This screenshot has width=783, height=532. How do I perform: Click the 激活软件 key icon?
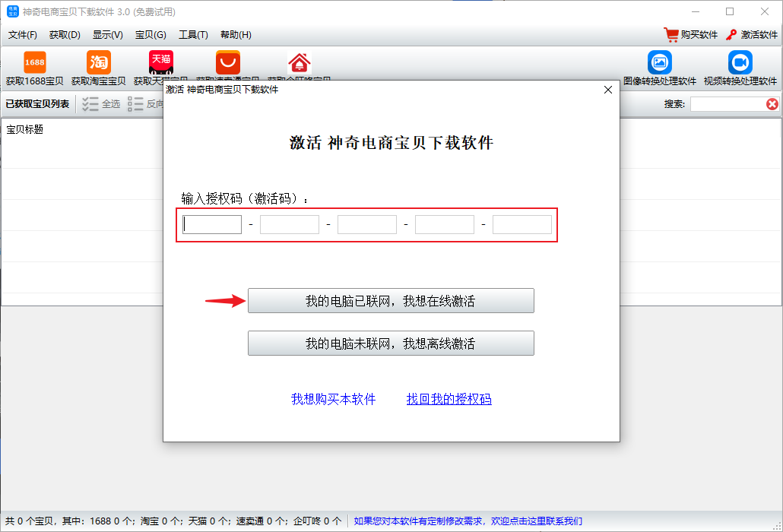pos(732,35)
